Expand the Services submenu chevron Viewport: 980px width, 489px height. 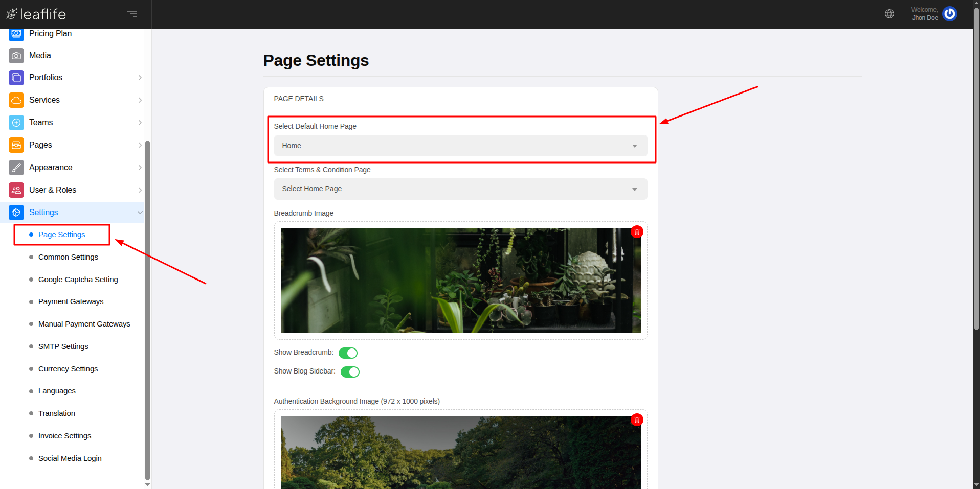point(140,100)
